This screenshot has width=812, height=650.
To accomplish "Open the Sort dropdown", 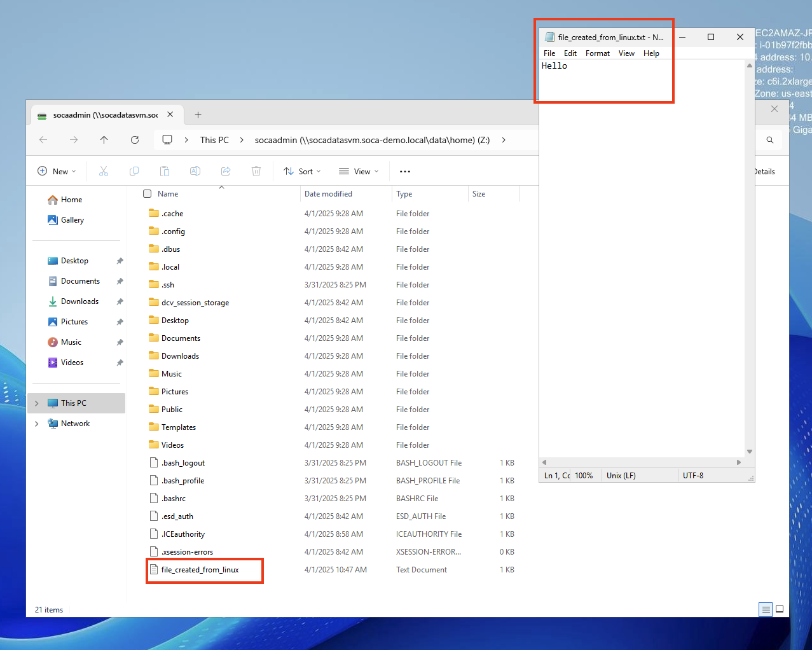I will click(303, 171).
